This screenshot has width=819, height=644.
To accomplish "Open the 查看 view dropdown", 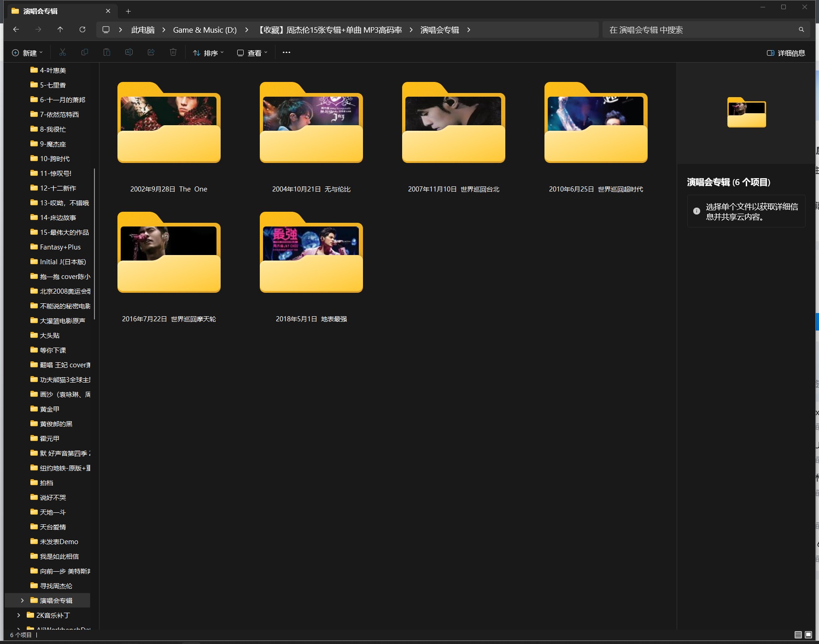I will 252,53.
